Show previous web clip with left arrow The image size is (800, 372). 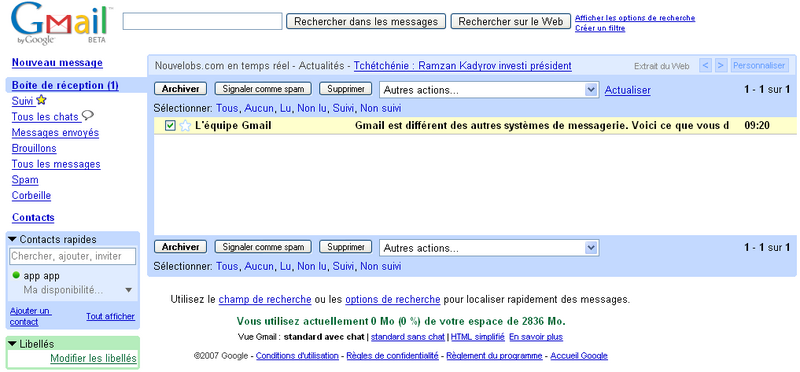(705, 66)
